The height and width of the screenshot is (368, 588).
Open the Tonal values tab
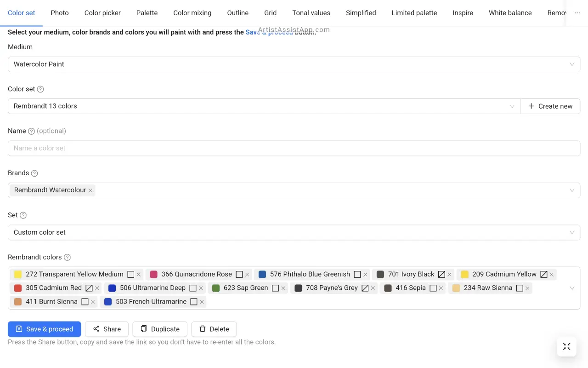click(x=311, y=13)
